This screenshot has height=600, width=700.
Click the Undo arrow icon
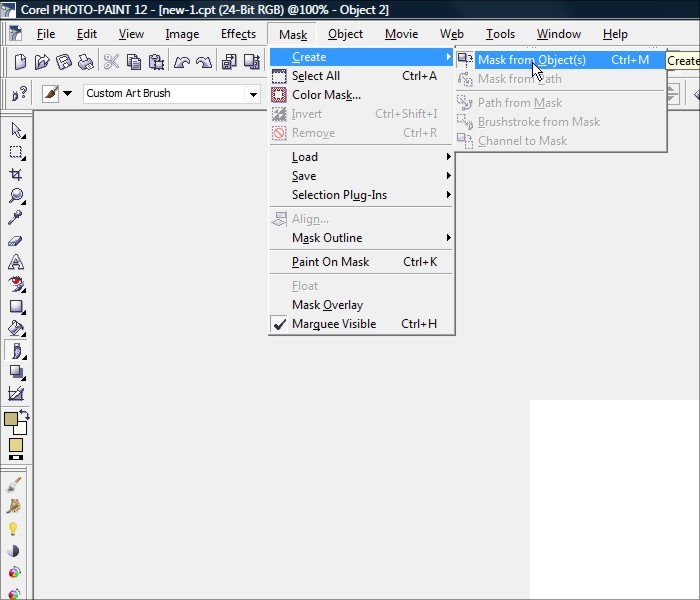(181, 62)
